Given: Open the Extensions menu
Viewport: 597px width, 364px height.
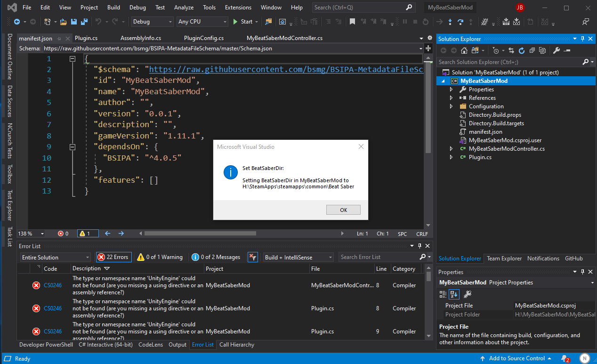Looking at the screenshot, I should [x=238, y=8].
